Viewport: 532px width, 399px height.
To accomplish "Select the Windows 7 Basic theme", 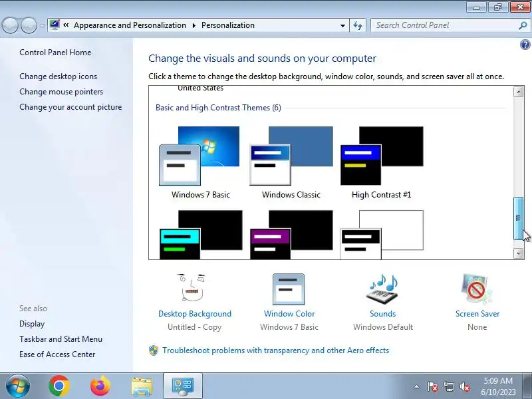I will (x=201, y=163).
